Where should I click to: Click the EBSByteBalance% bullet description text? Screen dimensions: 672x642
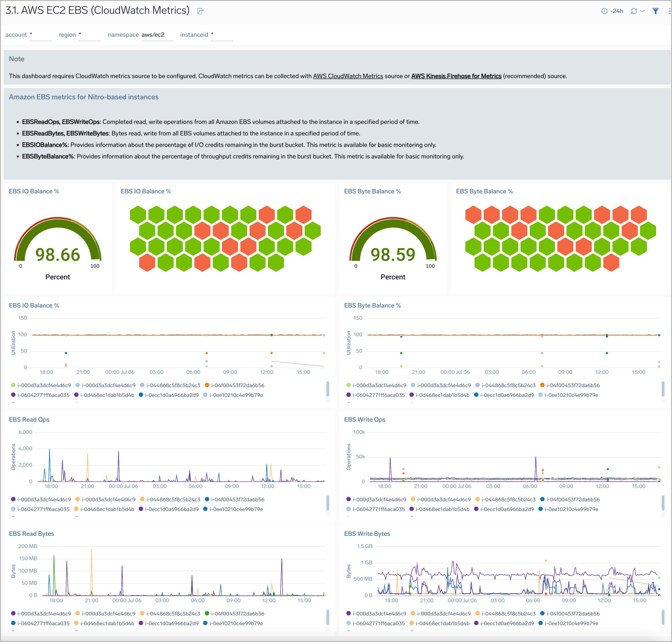(x=243, y=156)
